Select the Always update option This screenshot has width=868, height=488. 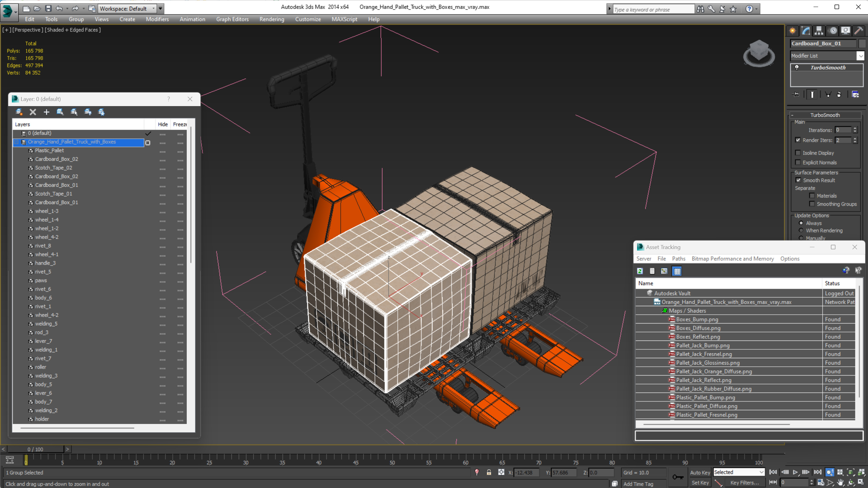click(x=801, y=223)
